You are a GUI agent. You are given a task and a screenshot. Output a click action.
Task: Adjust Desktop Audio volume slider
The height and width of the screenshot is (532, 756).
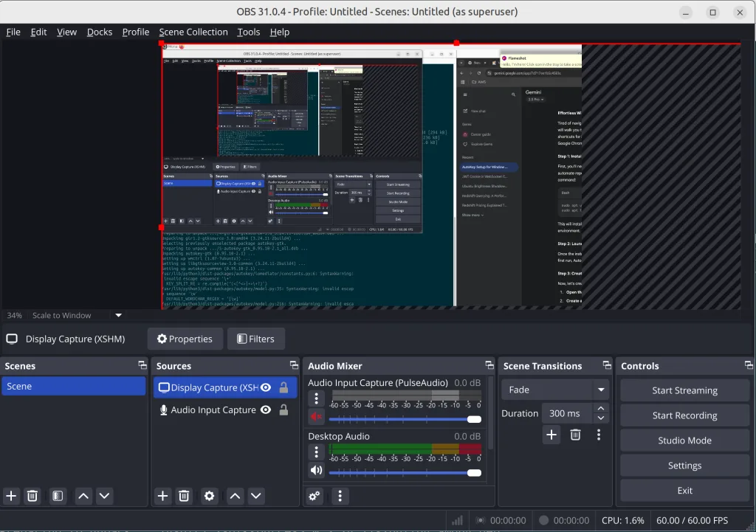click(x=405, y=473)
